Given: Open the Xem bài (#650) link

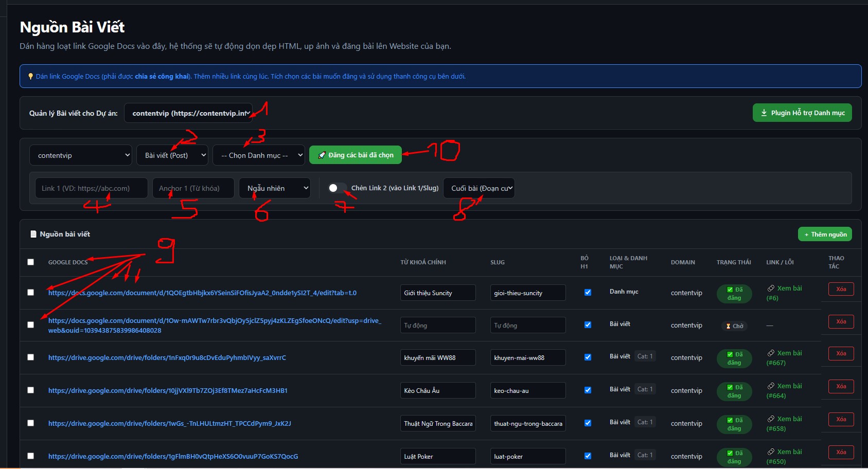Looking at the screenshot, I should 785,457.
